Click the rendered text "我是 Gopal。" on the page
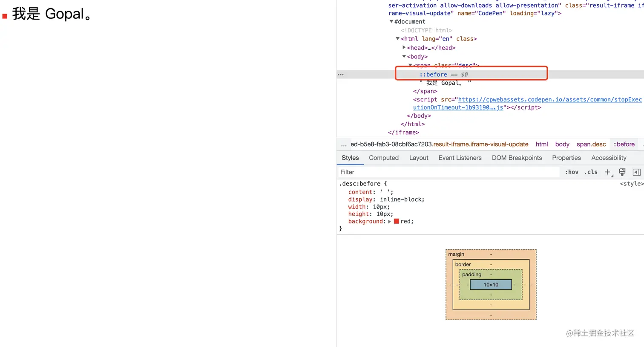Screen dimensions: 644x347 click(x=52, y=14)
